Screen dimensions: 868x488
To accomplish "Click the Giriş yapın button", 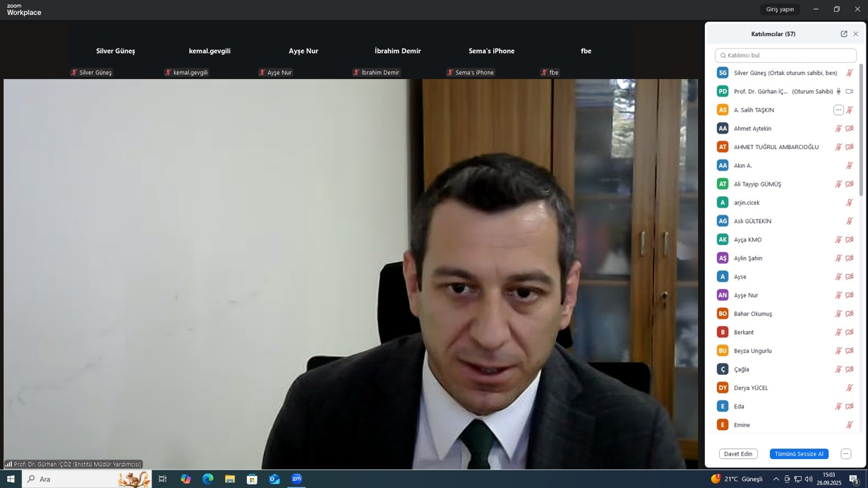I will (x=780, y=9).
